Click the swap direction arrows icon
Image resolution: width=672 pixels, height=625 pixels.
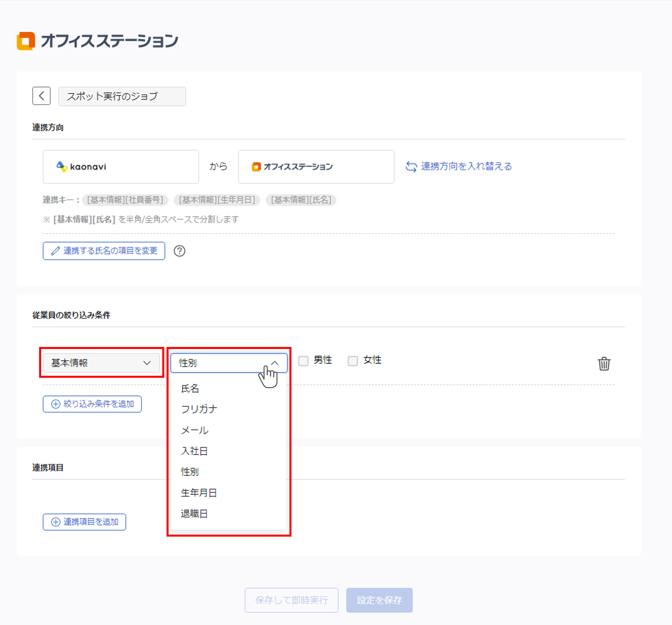point(411,166)
